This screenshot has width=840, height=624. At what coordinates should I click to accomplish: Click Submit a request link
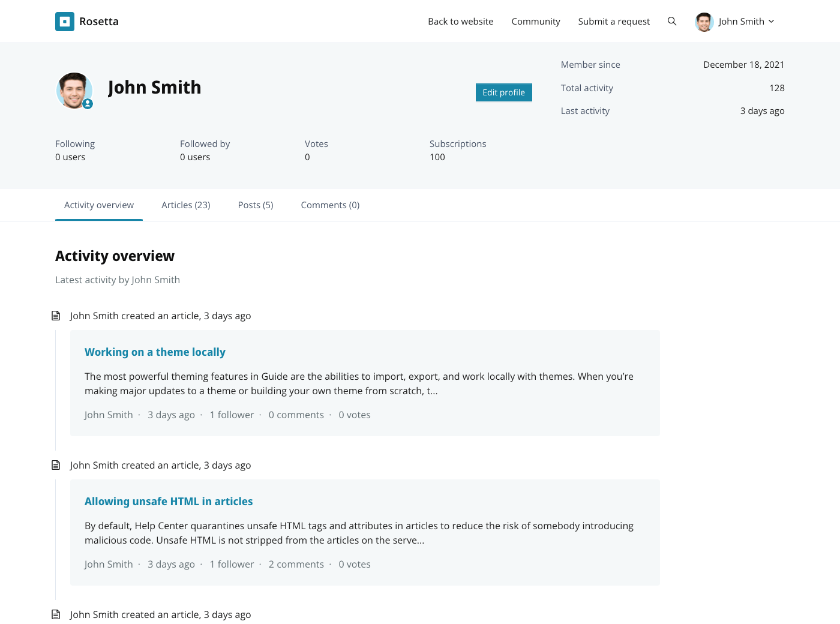pos(614,22)
